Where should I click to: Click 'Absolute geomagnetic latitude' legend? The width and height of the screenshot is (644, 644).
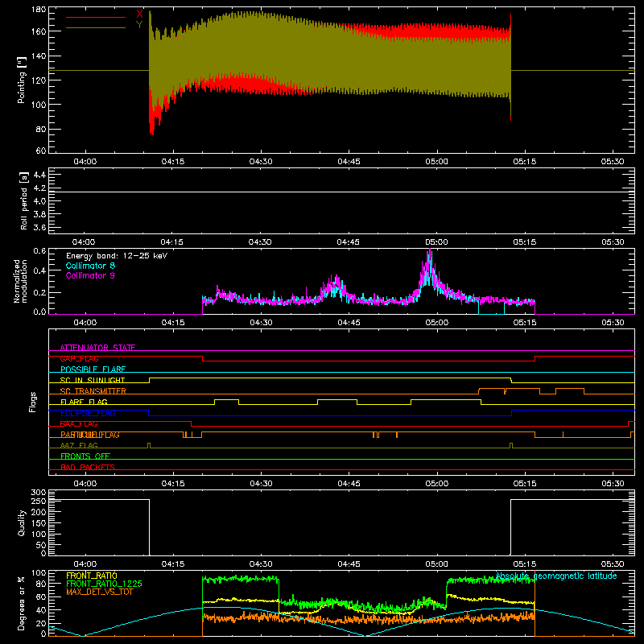tap(556, 576)
